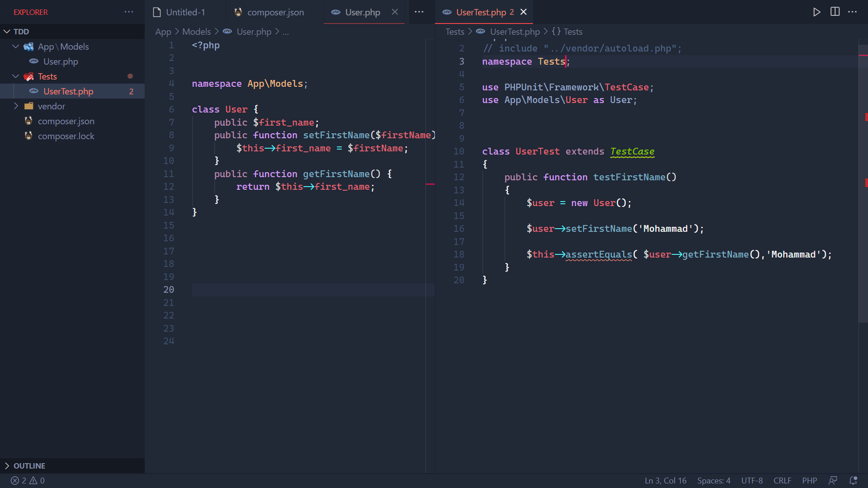
Task: Collapse the TDD root folder
Action: coord(7,32)
